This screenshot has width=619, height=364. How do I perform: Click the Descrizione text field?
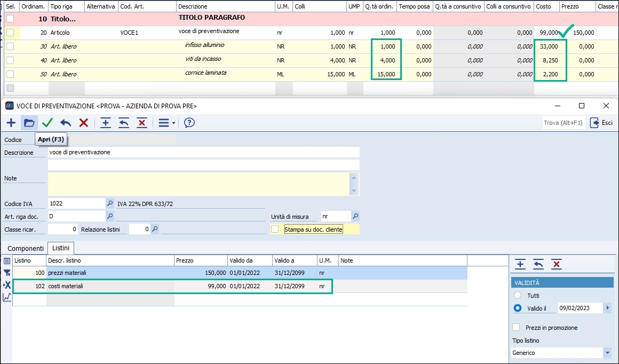click(203, 153)
